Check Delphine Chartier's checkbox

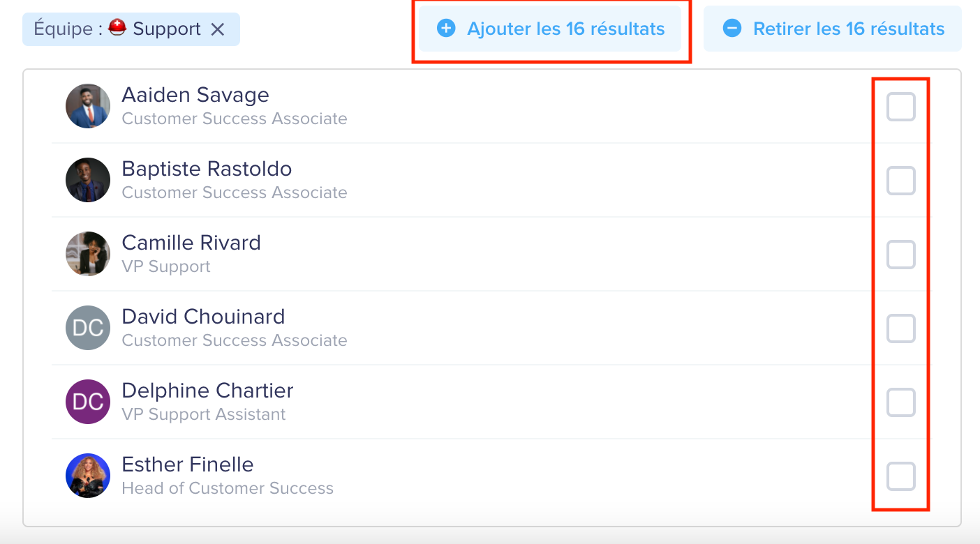900,403
